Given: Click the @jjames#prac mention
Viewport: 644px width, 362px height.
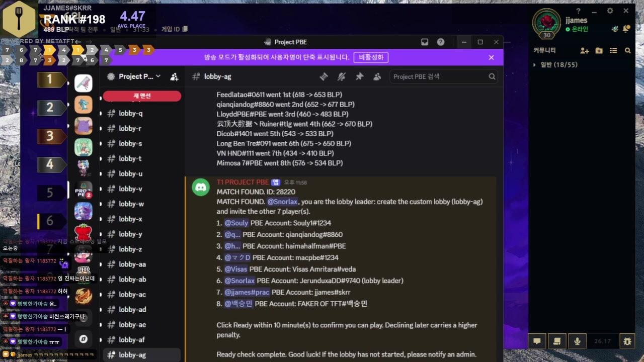Looking at the screenshot, I should pos(247,292).
